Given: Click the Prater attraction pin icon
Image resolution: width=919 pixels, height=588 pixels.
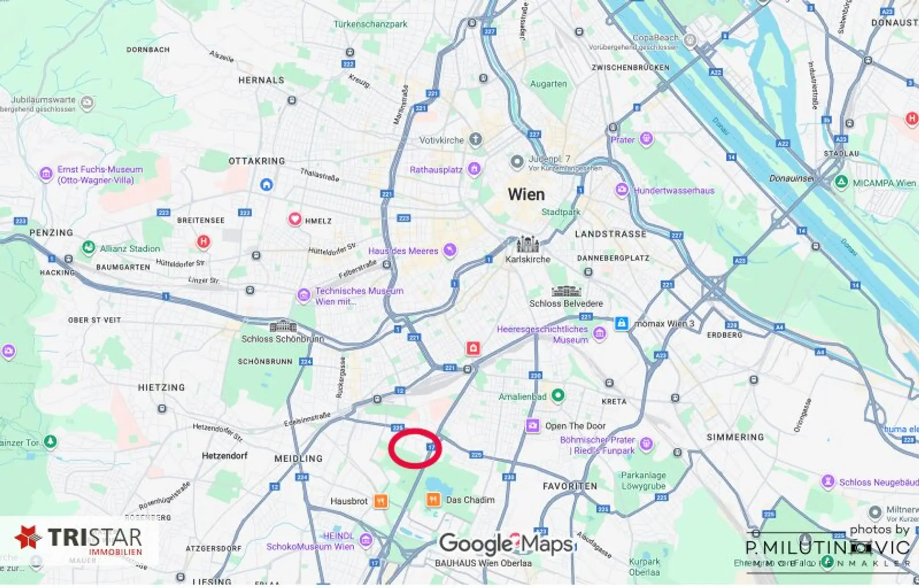Looking at the screenshot, I should tap(646, 139).
